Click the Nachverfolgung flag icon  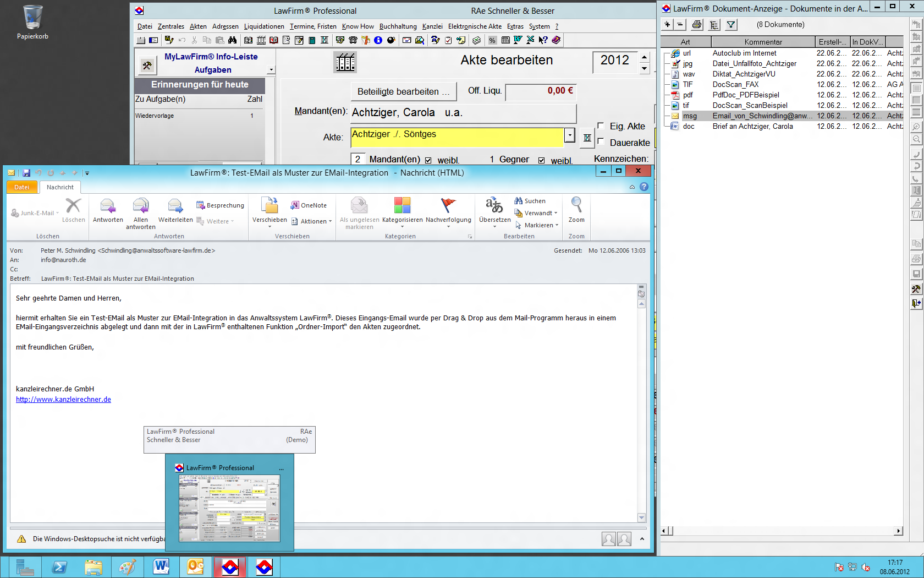(x=448, y=206)
